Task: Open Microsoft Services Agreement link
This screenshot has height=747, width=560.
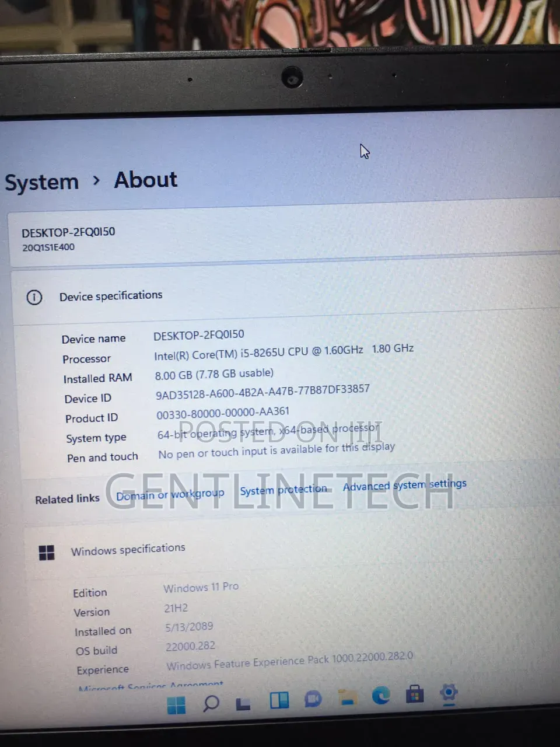Action: coord(150,685)
